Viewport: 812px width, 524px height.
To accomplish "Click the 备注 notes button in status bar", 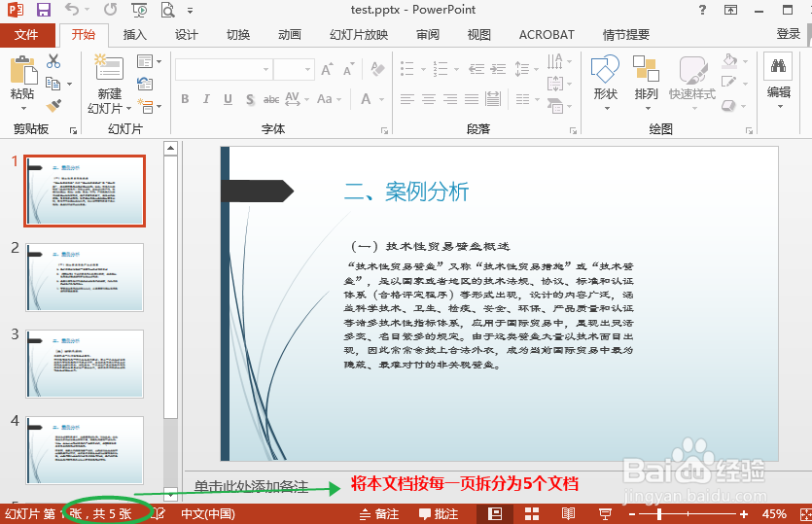I will tap(379, 513).
